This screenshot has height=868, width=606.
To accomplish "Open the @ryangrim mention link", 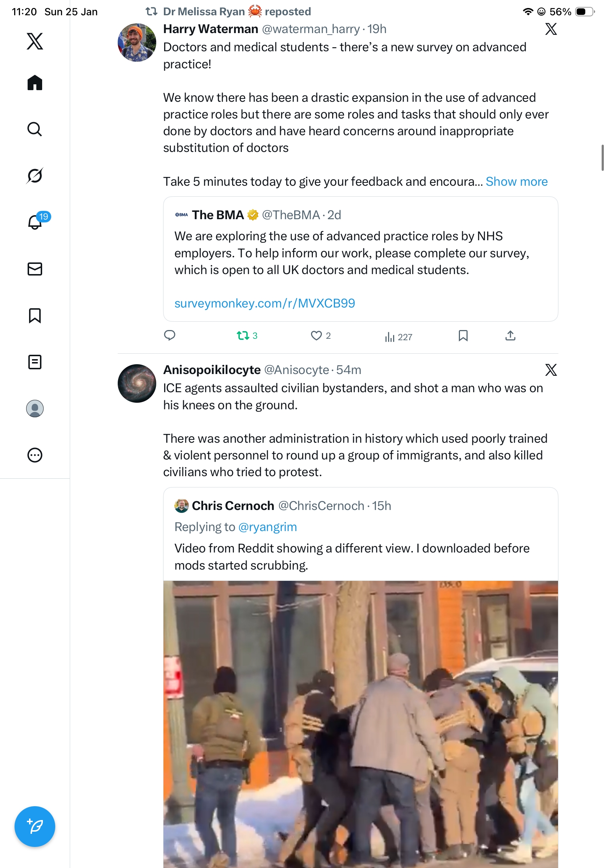I will [x=267, y=527].
